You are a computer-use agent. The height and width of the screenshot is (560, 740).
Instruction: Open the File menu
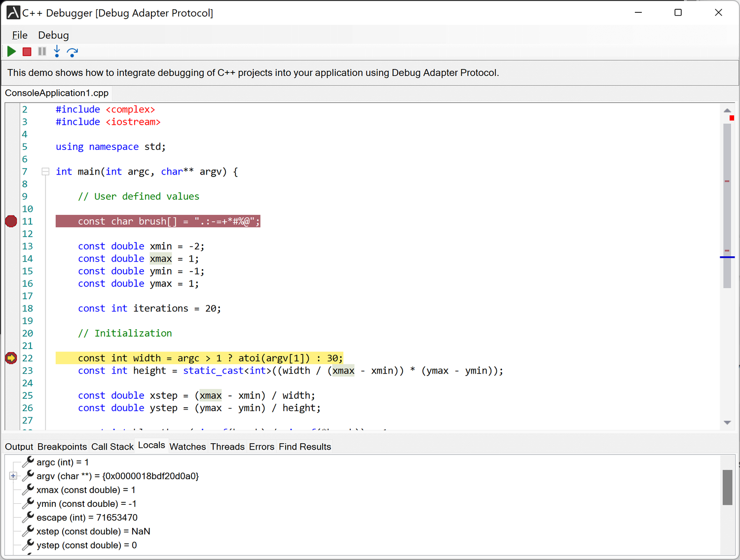(x=19, y=35)
